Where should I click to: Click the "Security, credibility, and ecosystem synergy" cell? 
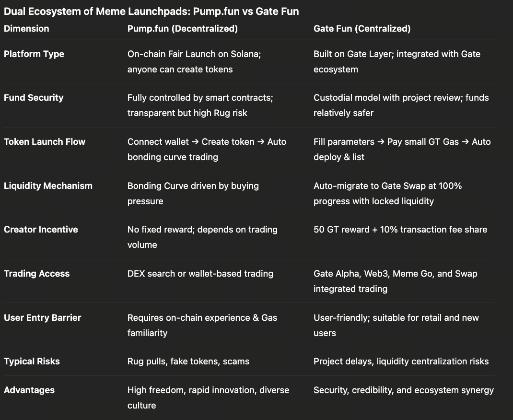403,390
